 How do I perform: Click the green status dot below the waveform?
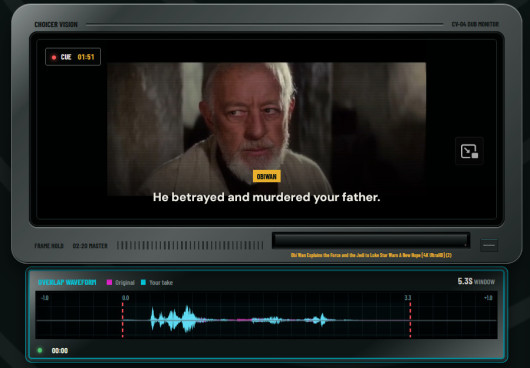click(x=40, y=350)
